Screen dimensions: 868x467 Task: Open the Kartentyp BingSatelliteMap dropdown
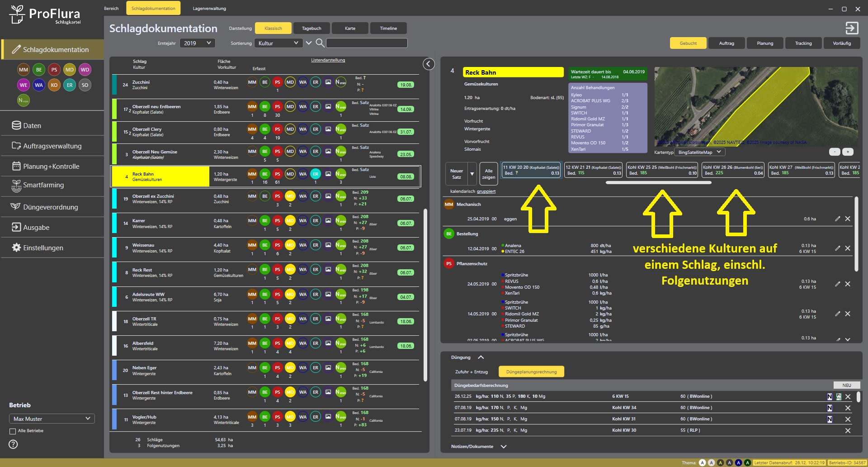click(699, 152)
